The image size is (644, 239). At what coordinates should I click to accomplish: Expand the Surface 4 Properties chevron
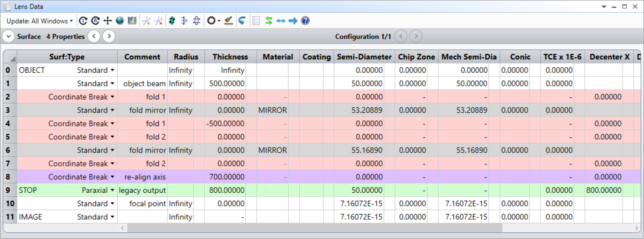pos(9,36)
